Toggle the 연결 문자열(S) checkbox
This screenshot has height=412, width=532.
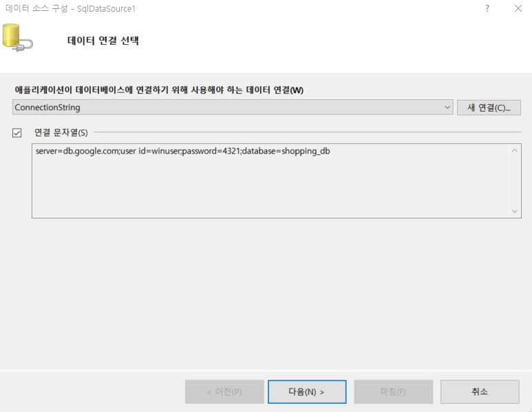click(17, 132)
